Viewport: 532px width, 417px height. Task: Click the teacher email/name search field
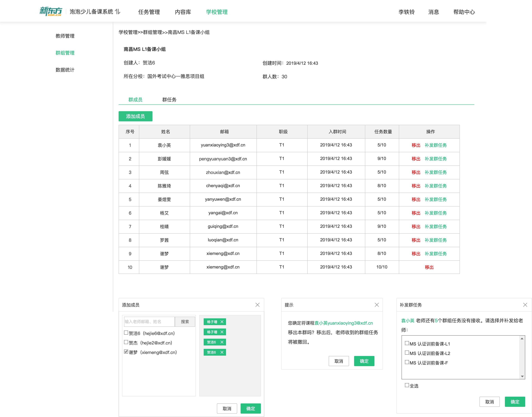(x=149, y=322)
